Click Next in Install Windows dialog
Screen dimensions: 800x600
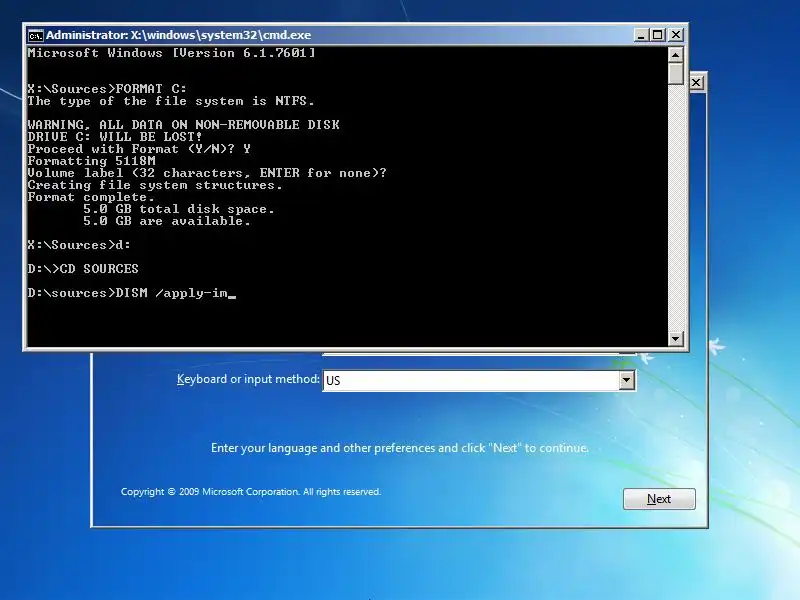tap(659, 498)
